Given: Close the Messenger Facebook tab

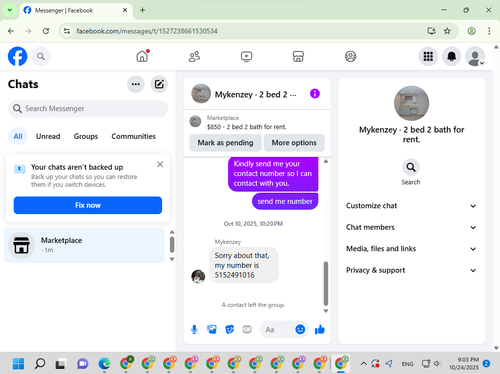Looking at the screenshot, I should point(125,10).
